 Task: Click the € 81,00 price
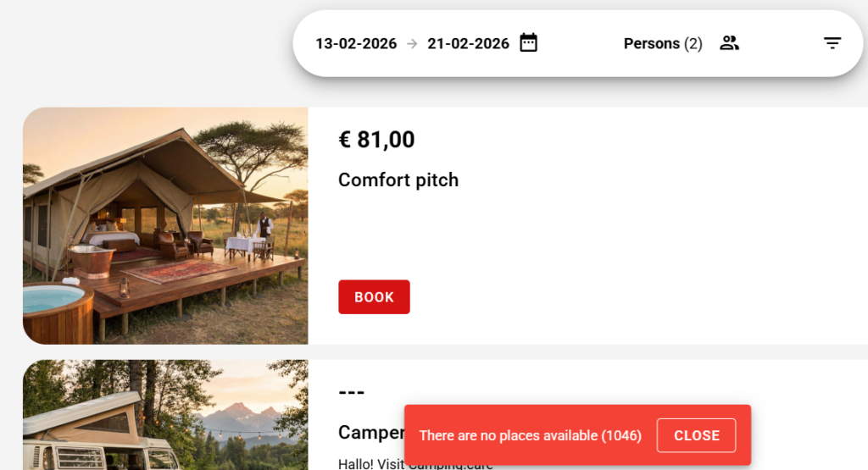tap(376, 140)
